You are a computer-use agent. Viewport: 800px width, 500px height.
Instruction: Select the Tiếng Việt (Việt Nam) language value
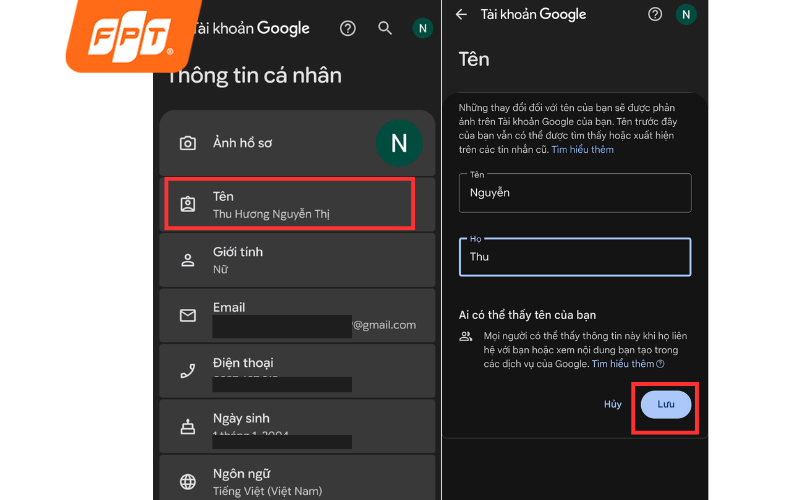pos(267,491)
